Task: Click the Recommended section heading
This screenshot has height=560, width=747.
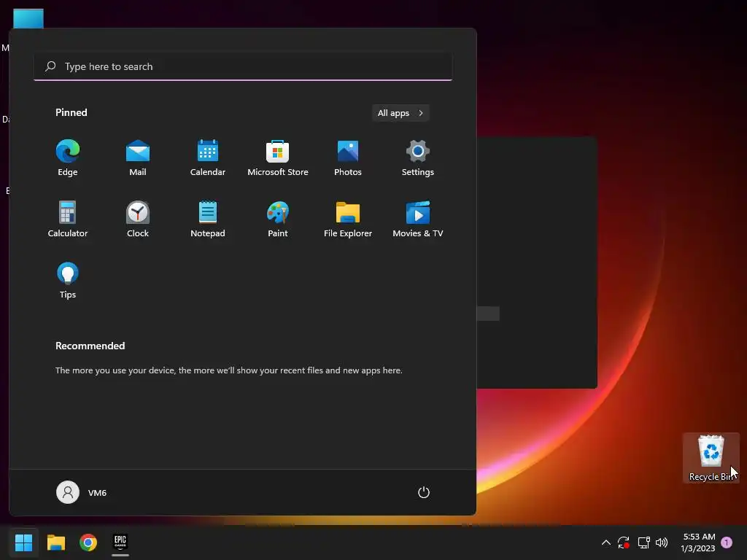Action: (90, 346)
